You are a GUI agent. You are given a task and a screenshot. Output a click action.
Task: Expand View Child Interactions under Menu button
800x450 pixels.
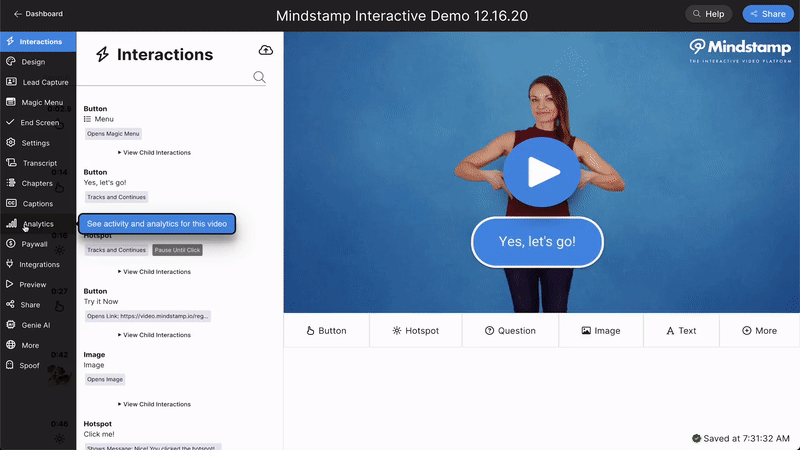point(155,153)
